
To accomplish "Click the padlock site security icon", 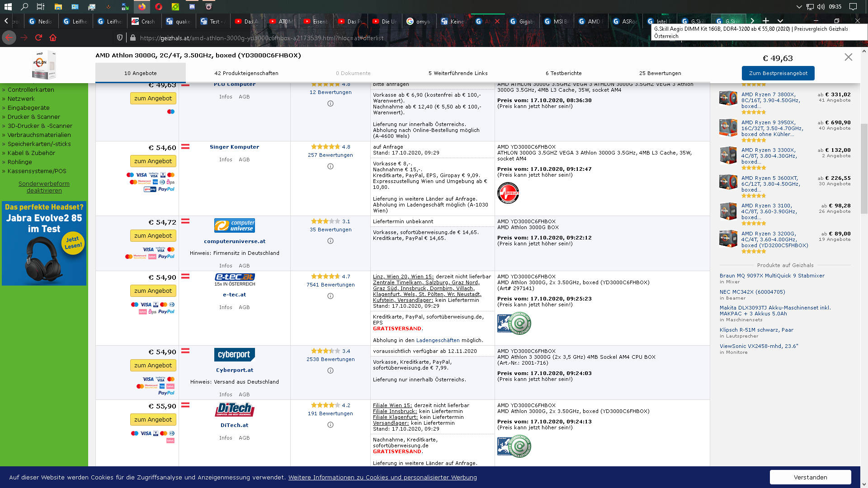I will (133, 38).
